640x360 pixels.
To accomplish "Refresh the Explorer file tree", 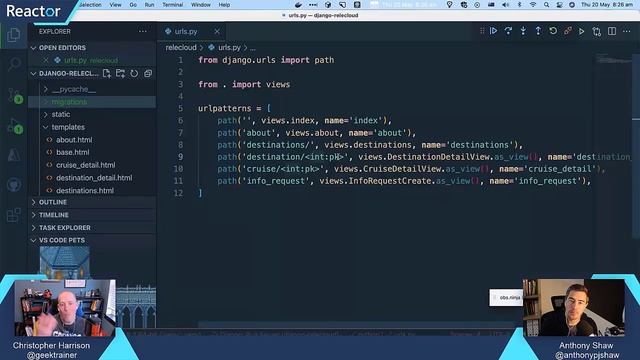I will click(x=134, y=73).
